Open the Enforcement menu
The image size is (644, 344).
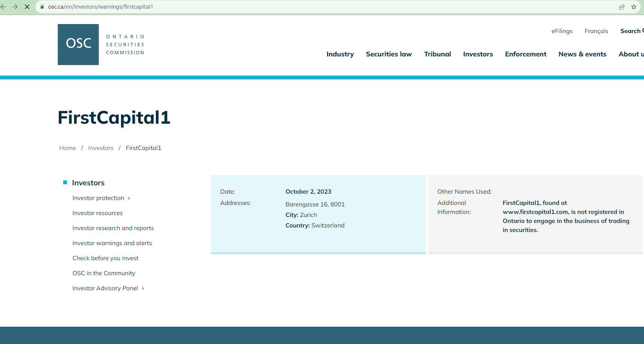tap(526, 54)
